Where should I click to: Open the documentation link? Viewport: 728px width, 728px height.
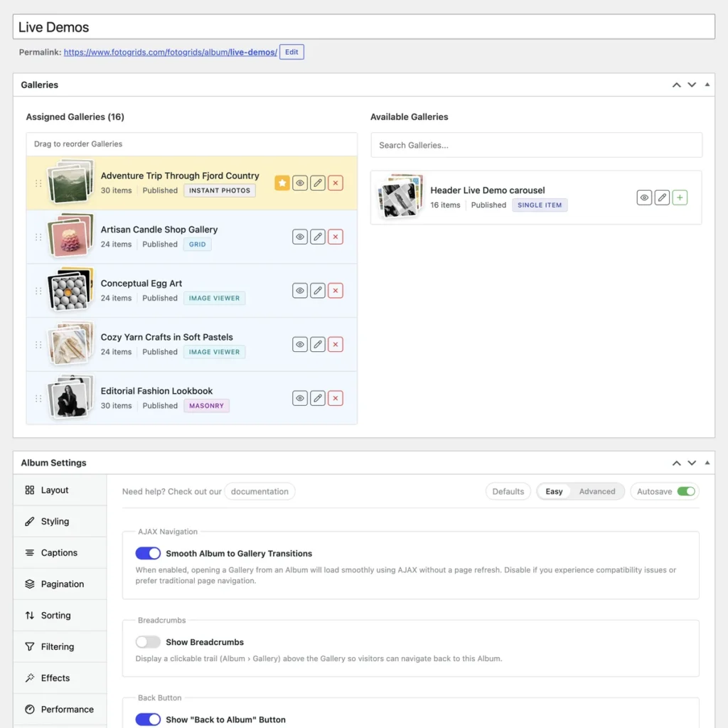click(259, 491)
